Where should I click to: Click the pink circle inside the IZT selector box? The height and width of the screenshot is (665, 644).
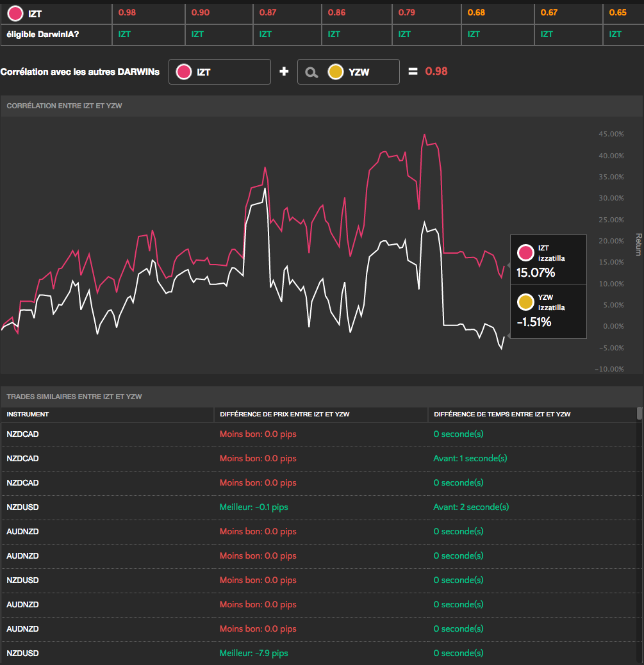coord(185,72)
